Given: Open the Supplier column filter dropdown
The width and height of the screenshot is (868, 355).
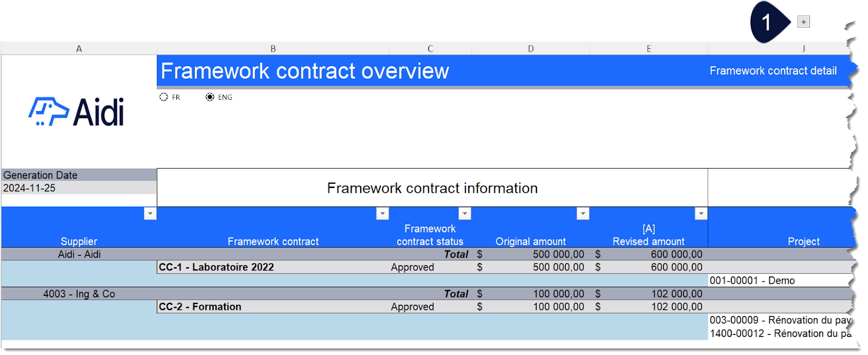Looking at the screenshot, I should tap(150, 214).
